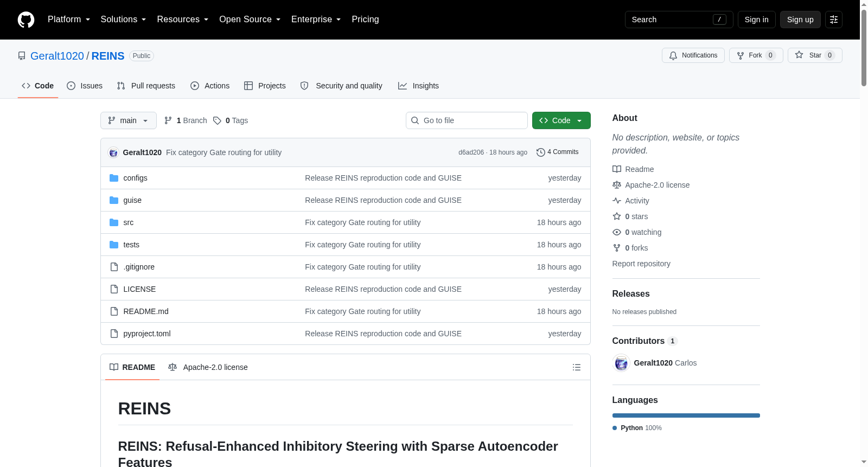Open the guise folder icon

click(x=114, y=200)
